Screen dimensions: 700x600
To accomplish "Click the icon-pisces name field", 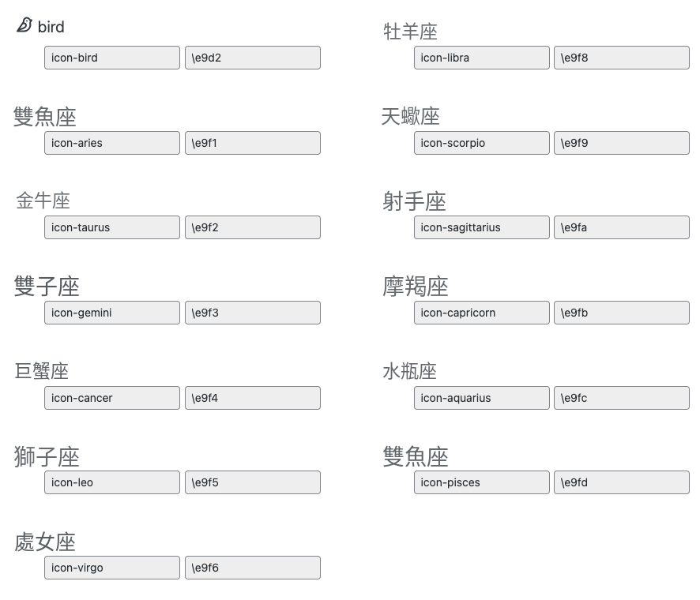I will [x=482, y=482].
